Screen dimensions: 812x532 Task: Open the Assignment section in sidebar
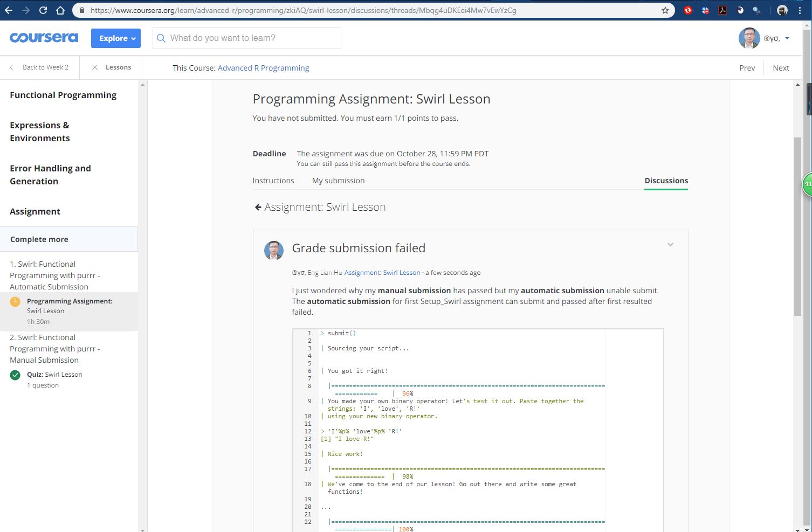(x=35, y=211)
